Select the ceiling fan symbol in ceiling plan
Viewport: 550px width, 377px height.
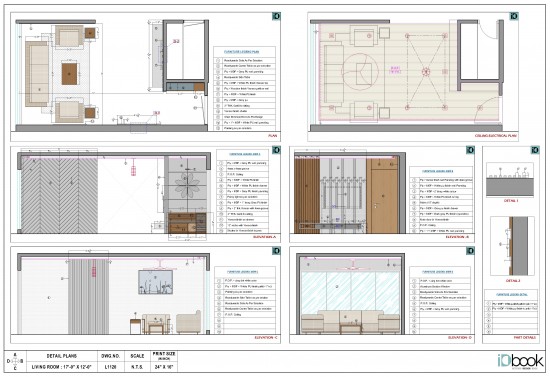[426, 72]
